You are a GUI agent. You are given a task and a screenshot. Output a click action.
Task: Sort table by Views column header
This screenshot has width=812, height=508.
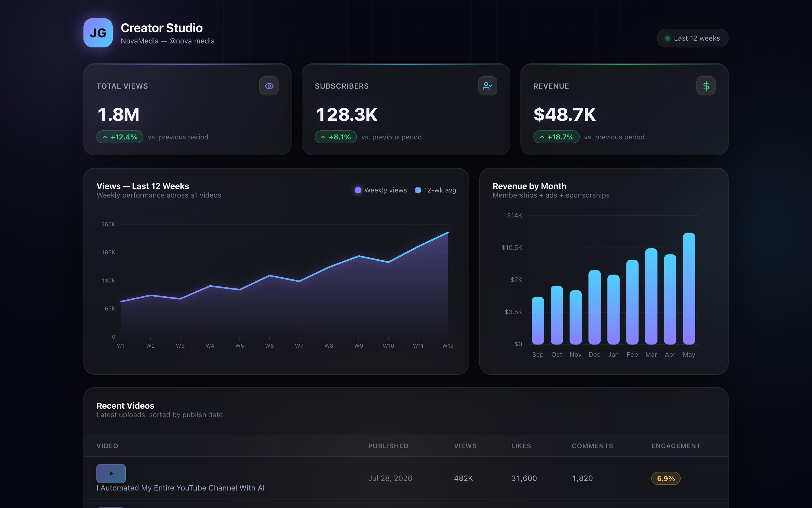(465, 446)
